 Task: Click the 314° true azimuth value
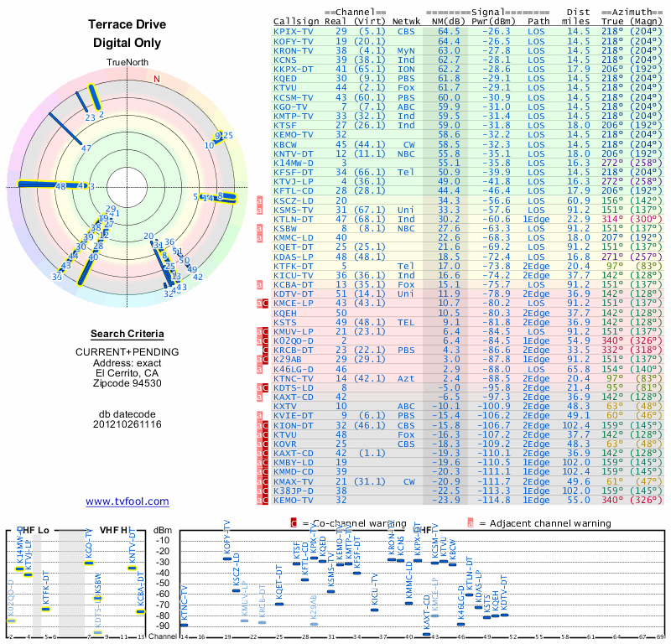click(x=612, y=219)
